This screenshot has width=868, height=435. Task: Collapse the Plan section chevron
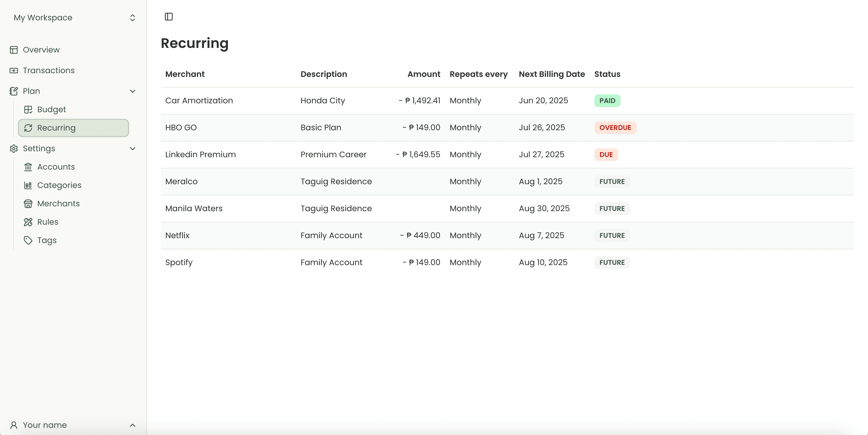click(133, 91)
